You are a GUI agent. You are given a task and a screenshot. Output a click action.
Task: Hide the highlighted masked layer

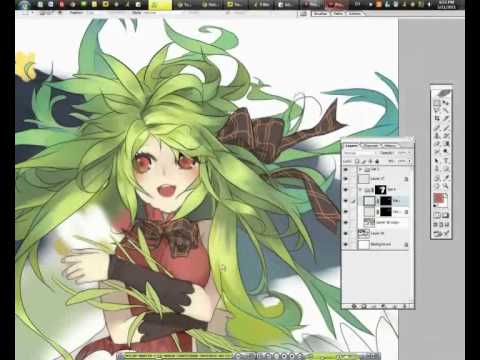pyautogui.click(x=346, y=201)
